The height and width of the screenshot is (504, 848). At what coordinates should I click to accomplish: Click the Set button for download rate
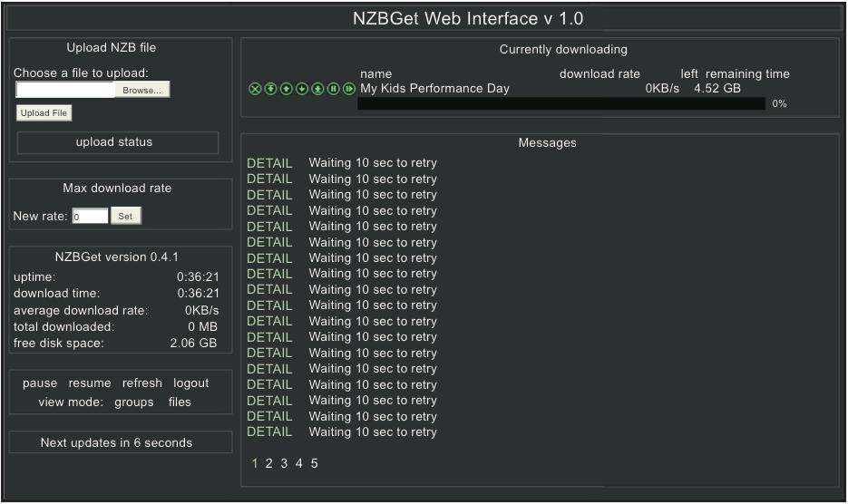point(125,216)
